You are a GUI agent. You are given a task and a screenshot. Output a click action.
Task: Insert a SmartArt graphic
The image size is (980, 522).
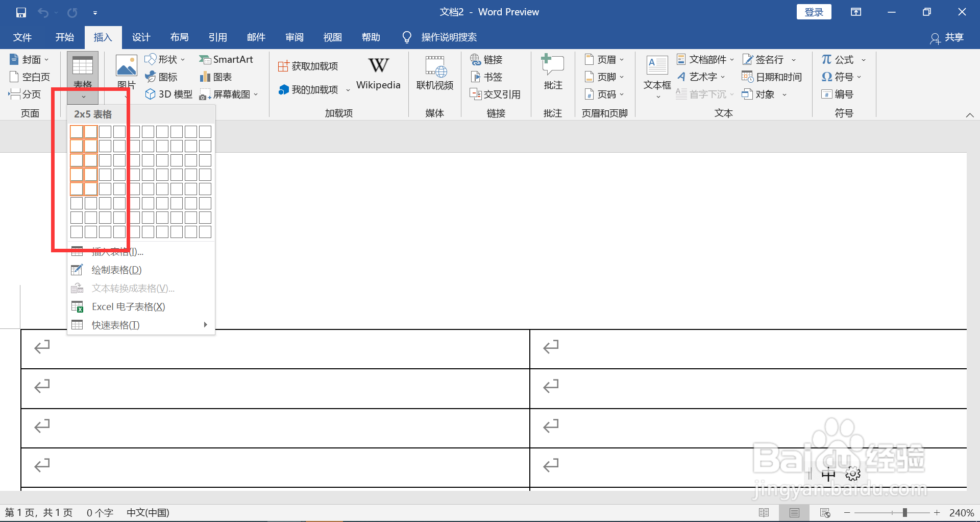tap(227, 59)
